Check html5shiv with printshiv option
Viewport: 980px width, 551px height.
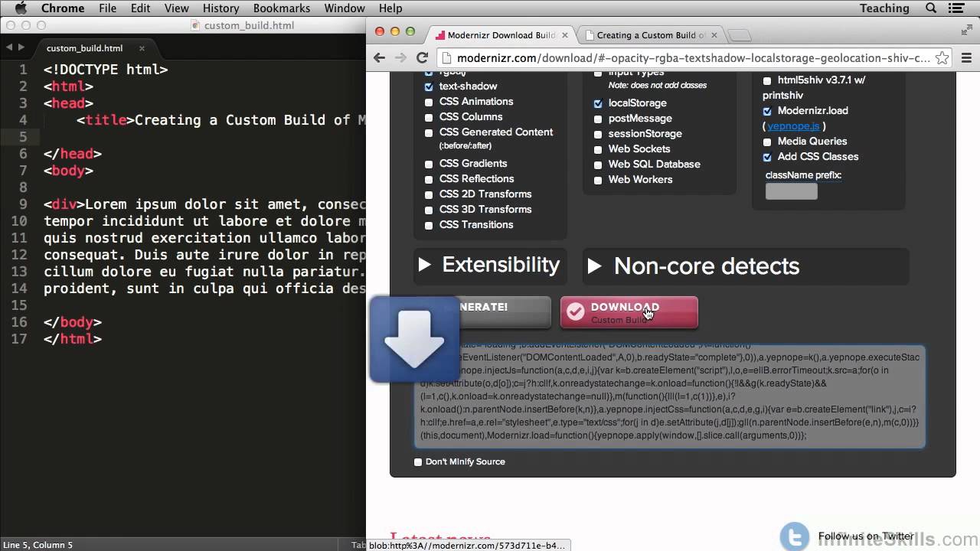pyautogui.click(x=767, y=80)
